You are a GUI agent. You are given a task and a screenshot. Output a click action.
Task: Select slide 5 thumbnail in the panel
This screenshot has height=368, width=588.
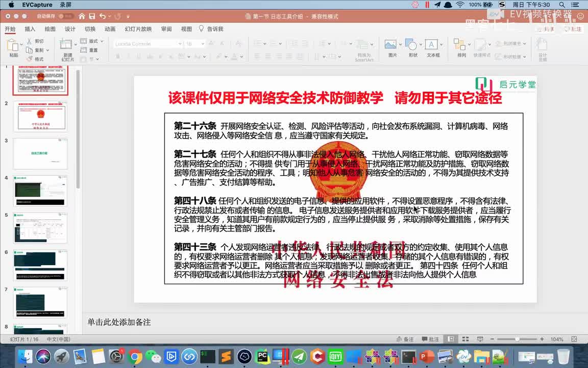click(x=40, y=227)
